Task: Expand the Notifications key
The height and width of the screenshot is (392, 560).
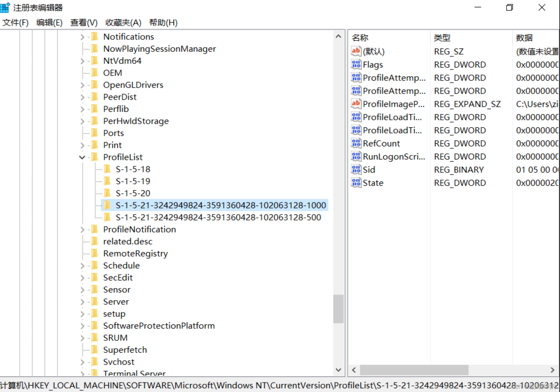Action: click(x=82, y=37)
